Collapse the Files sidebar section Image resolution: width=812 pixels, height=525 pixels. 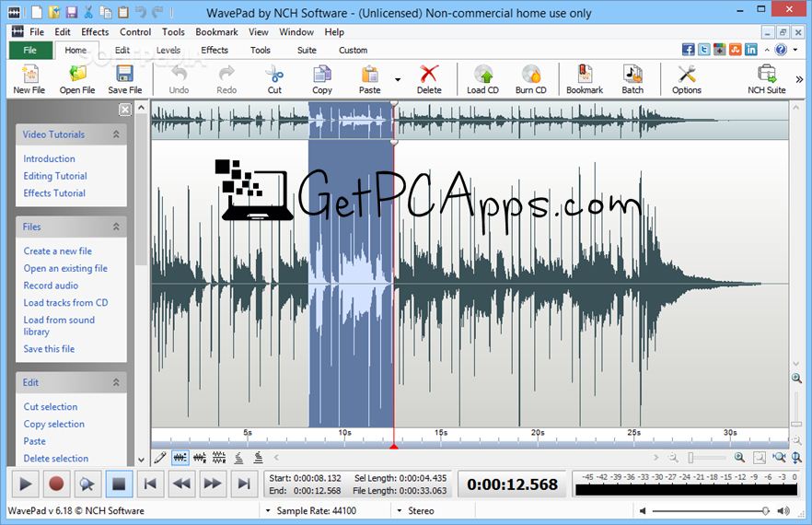116,227
